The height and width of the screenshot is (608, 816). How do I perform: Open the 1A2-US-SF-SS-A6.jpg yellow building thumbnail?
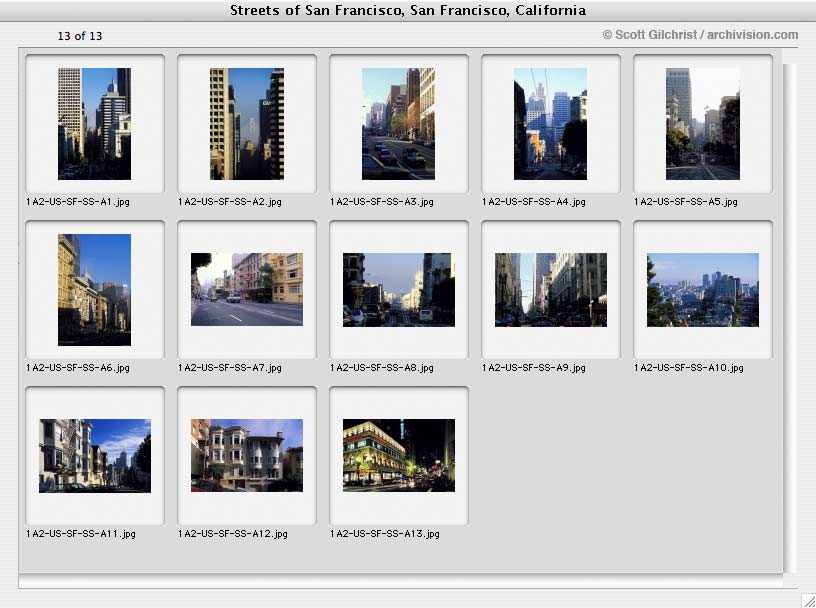[94, 290]
